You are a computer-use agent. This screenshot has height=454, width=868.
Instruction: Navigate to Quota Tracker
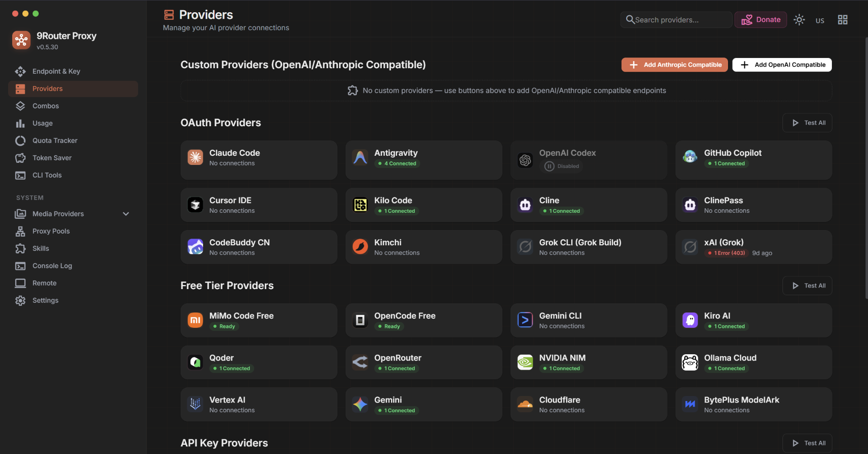click(73, 140)
